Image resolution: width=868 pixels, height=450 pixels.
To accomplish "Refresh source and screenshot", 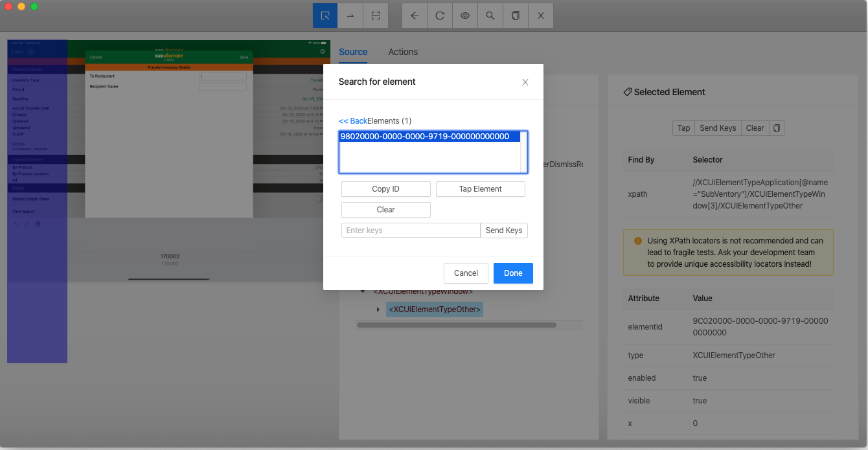I will click(440, 16).
